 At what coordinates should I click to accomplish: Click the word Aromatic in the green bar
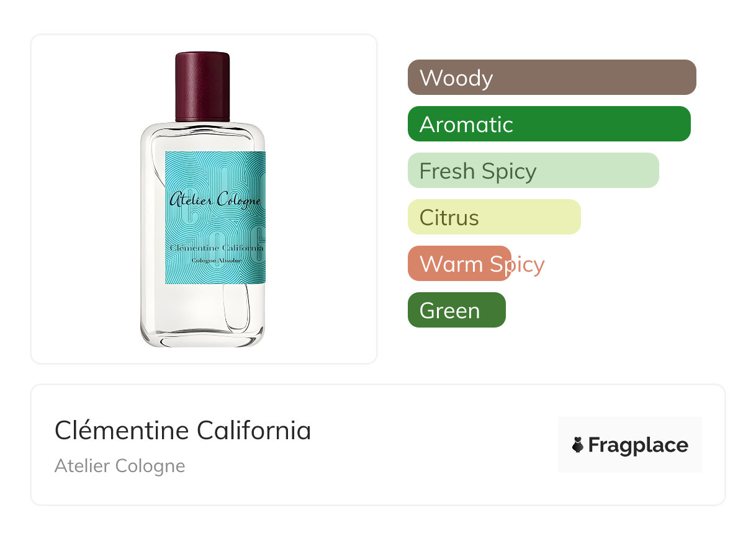(466, 125)
